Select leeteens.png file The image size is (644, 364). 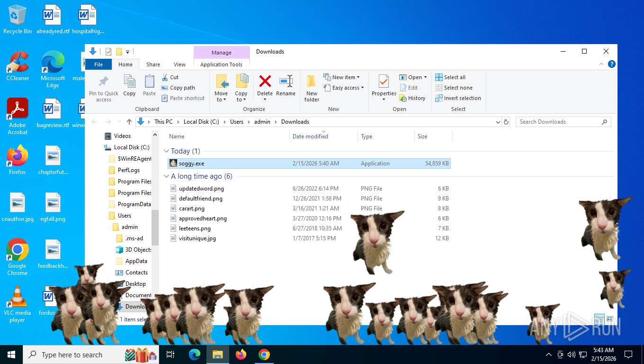309,228
